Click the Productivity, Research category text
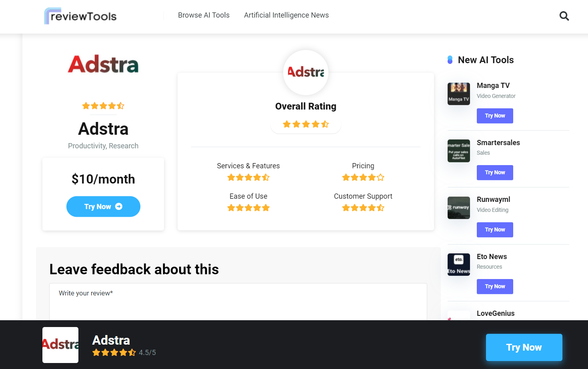This screenshot has width=588, height=369. pyautogui.click(x=103, y=146)
